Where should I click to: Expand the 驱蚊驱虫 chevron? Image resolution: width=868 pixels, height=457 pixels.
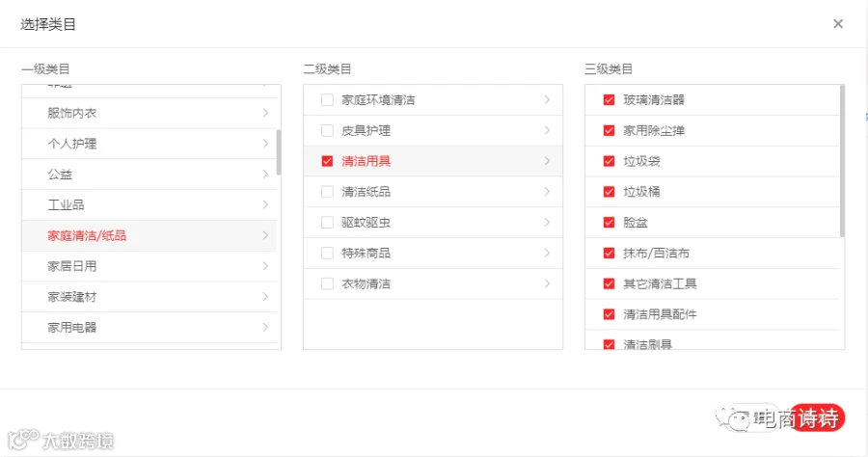[547, 223]
